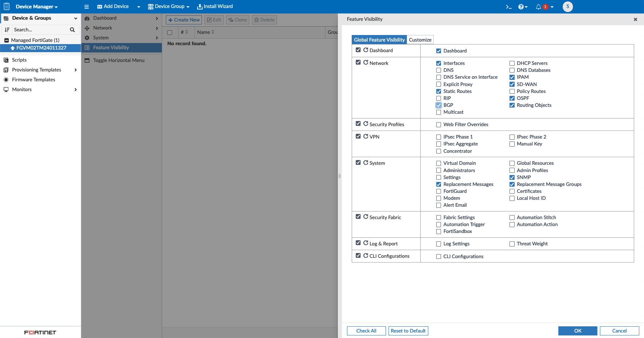Confirm with the OK button
The image size is (644, 338).
(x=578, y=331)
